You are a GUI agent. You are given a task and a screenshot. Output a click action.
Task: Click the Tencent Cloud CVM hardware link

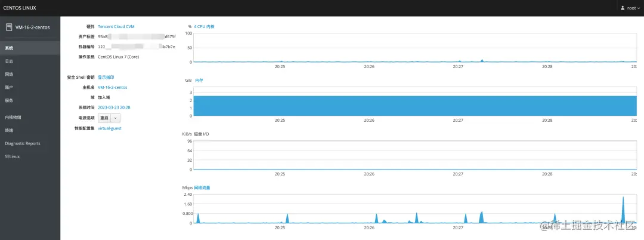point(116,27)
